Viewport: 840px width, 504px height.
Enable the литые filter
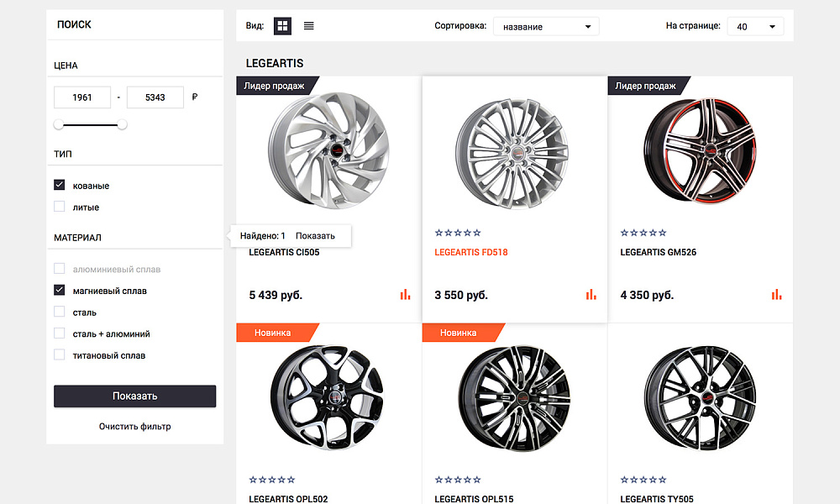[59, 207]
